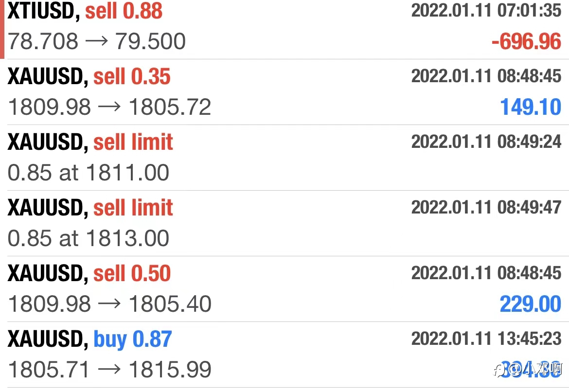Open the XAUUSD sell 0.50 trade
The width and height of the screenshot is (569, 392).
[284, 289]
